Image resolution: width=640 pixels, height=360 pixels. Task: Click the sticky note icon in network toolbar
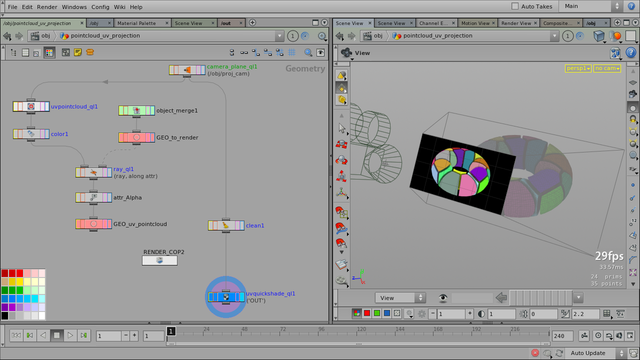[78, 52]
